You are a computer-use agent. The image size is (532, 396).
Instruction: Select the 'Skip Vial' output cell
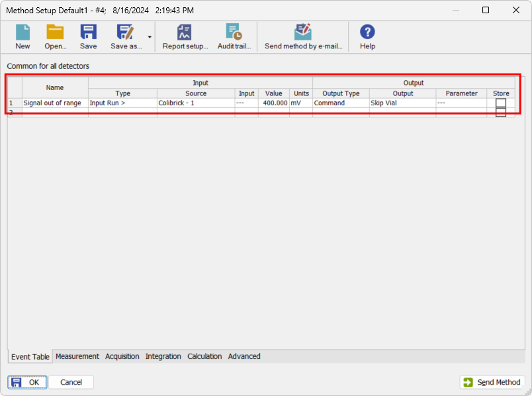pos(403,103)
